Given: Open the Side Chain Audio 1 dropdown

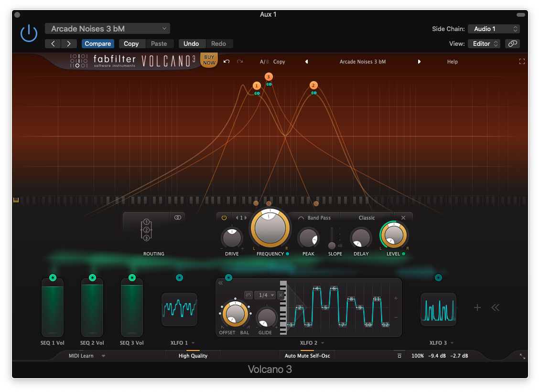Looking at the screenshot, I should [x=494, y=29].
